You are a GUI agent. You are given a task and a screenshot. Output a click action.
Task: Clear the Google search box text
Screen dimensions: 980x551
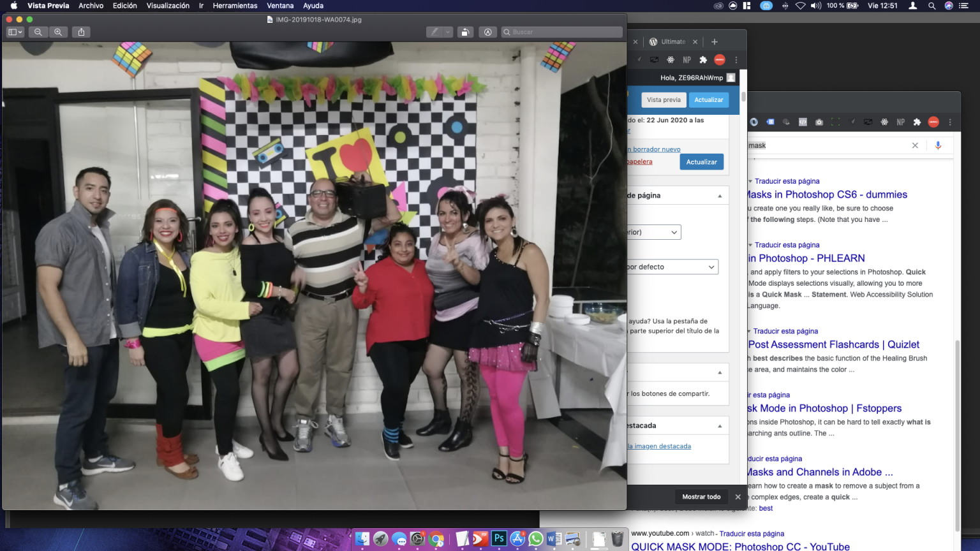coord(915,145)
